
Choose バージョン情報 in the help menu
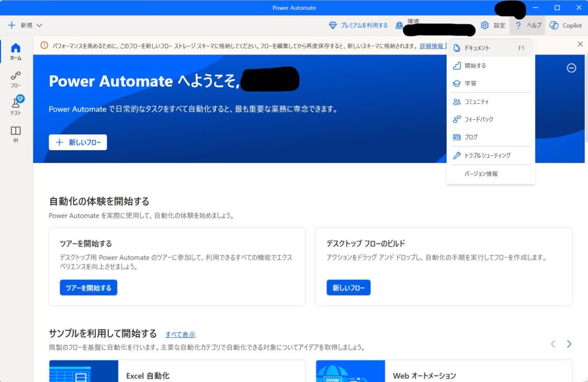point(481,174)
